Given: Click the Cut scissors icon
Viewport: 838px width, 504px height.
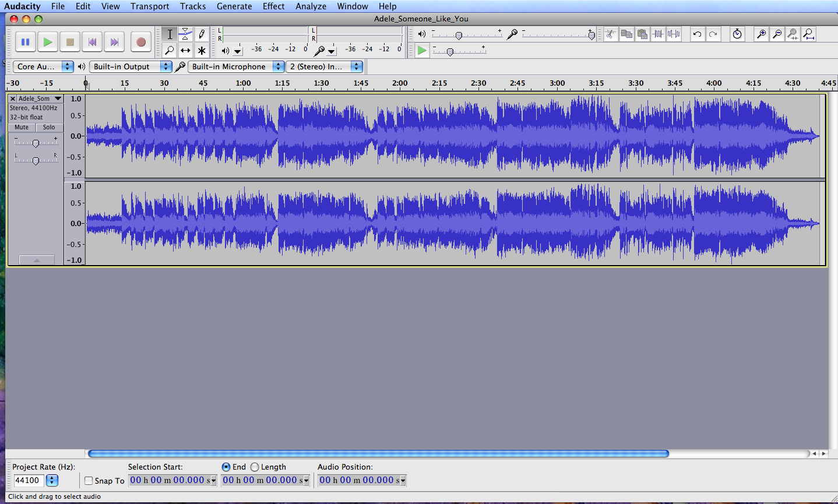Looking at the screenshot, I should pos(610,34).
